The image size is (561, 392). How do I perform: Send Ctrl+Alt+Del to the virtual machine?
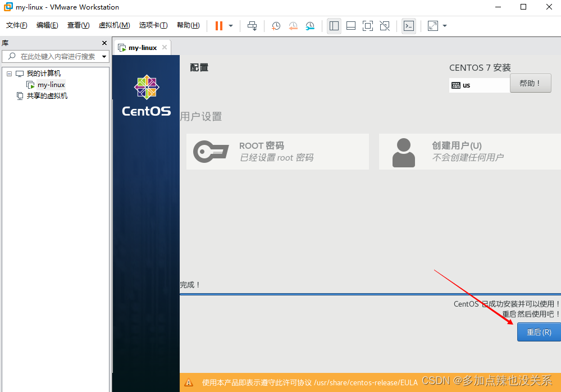point(252,26)
